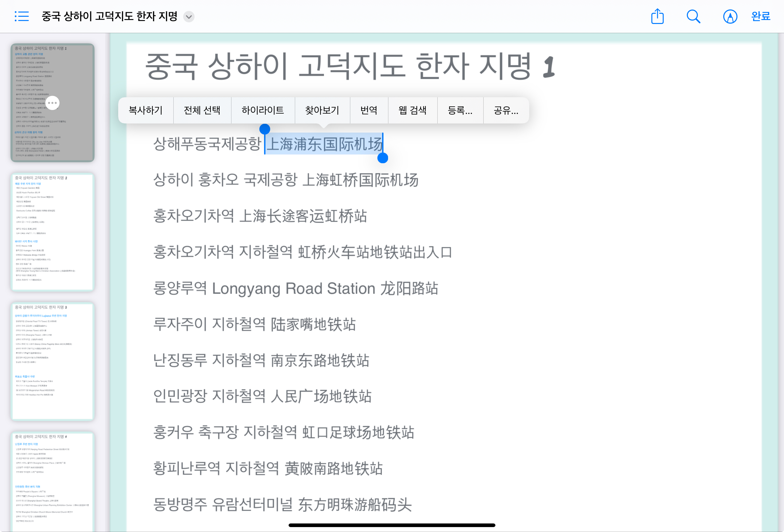Tap 웹 검색 in the selection menu

click(412, 110)
